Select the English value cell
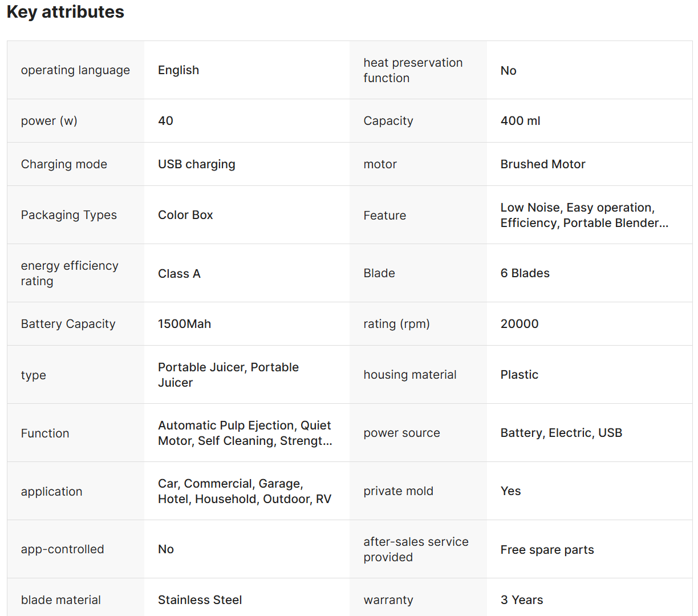This screenshot has height=616, width=698. pos(178,70)
